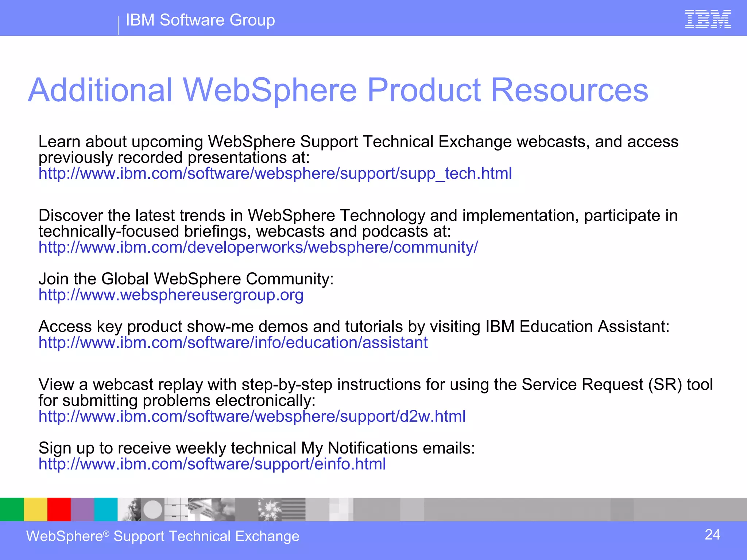The width and height of the screenshot is (747, 560).
Task: Click the footer WebSphere Support Technical Exchange text
Action: (163, 536)
